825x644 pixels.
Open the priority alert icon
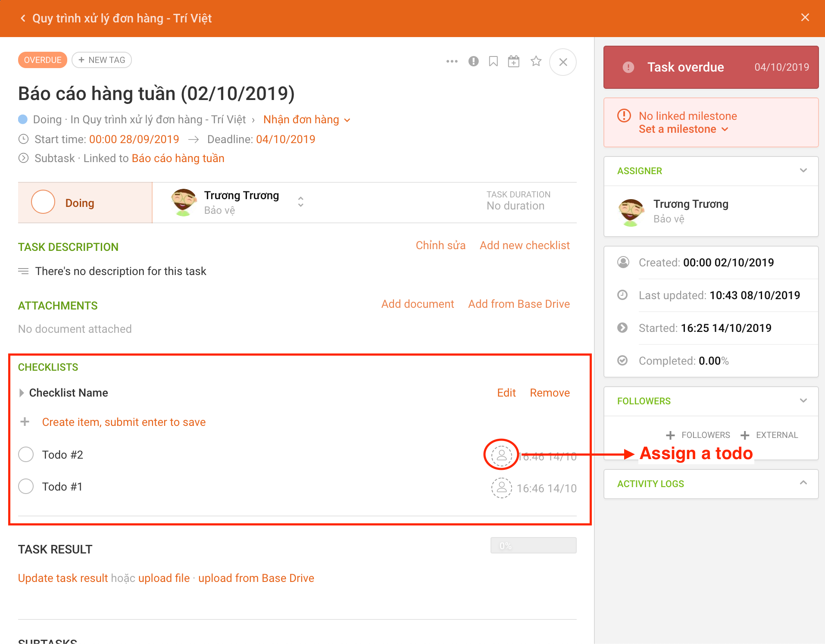(473, 62)
